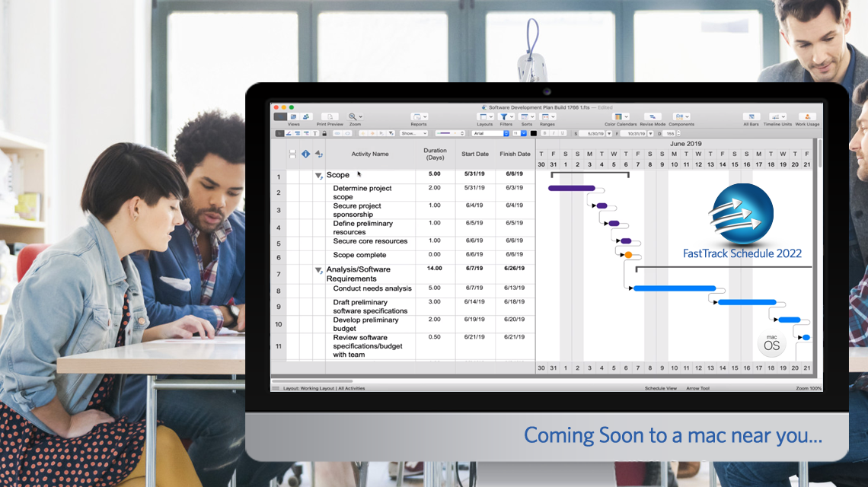
Task: Click the Timeline Units icon
Action: pos(775,116)
